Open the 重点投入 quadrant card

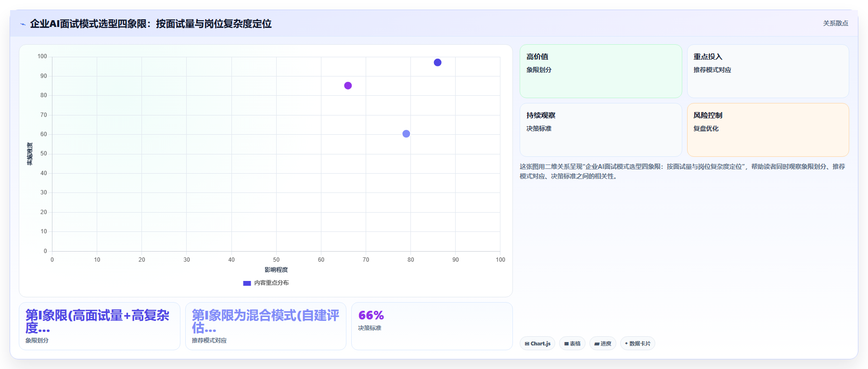(x=768, y=71)
